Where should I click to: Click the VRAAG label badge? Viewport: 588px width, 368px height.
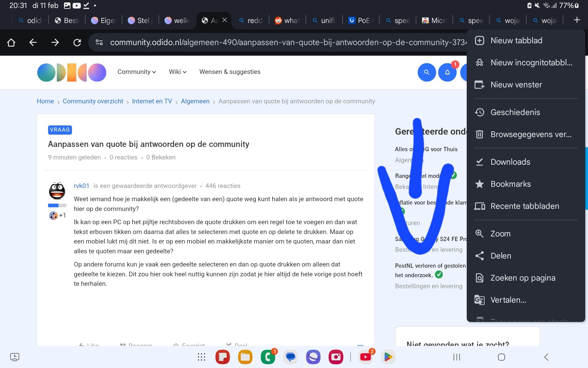coord(60,130)
